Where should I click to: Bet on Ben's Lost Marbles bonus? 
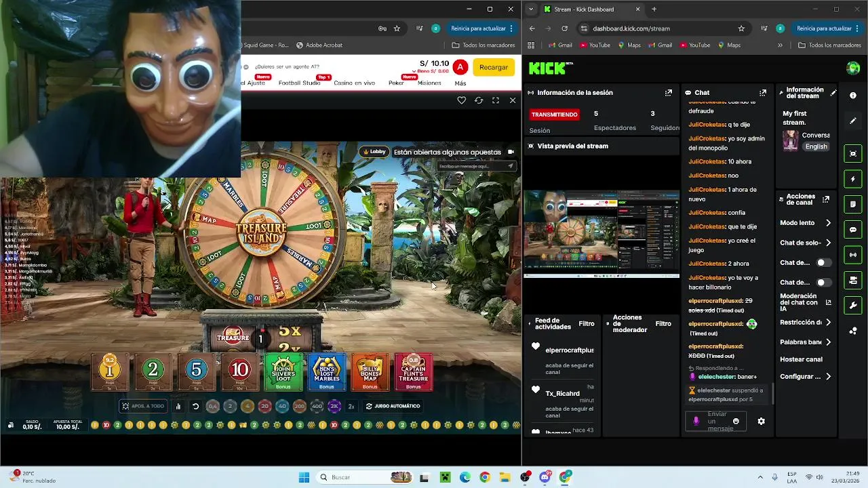[x=326, y=372]
